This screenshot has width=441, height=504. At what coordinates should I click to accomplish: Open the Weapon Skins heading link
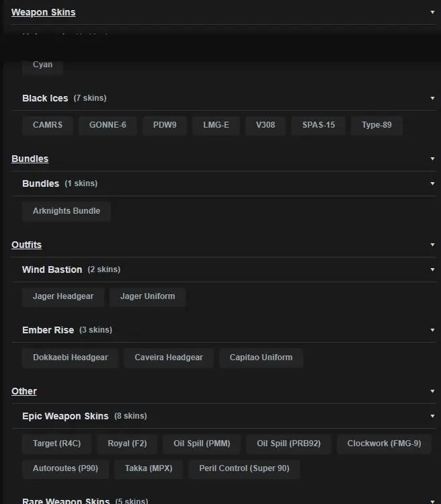click(43, 12)
